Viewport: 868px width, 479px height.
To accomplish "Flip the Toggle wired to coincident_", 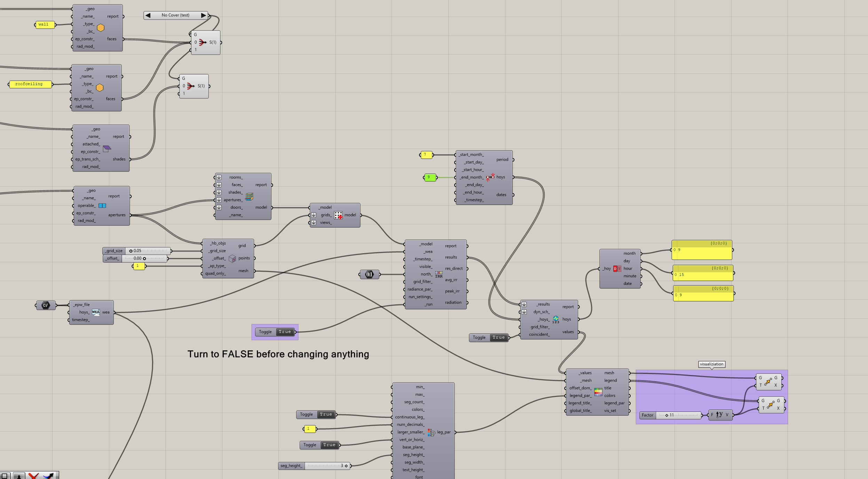I will click(498, 337).
